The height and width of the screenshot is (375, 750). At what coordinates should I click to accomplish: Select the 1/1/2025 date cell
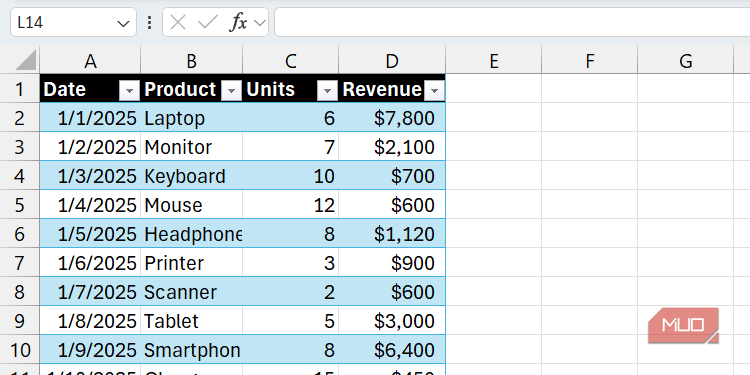[90, 118]
